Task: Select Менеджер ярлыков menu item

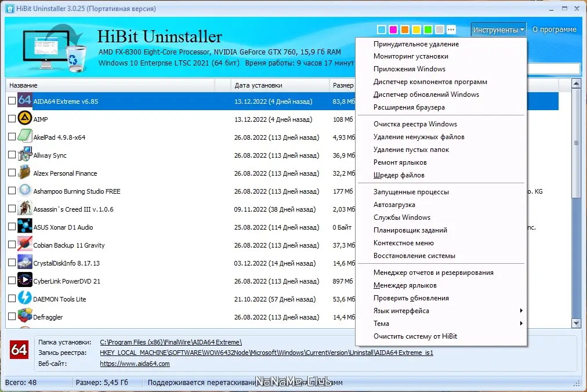Action: [441, 285]
